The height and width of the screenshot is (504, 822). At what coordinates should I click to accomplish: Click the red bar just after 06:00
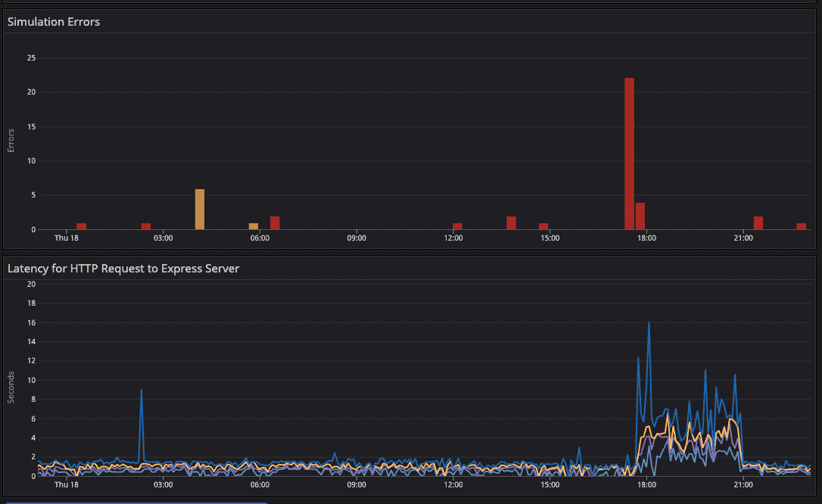click(x=275, y=223)
